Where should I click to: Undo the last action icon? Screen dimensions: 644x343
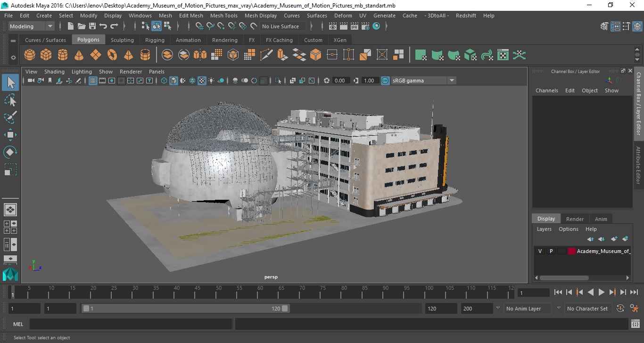[x=103, y=26]
